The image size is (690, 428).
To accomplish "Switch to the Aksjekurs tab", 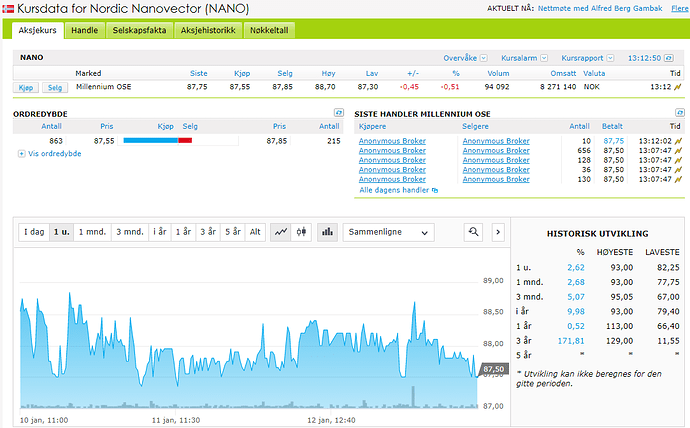I will [38, 30].
